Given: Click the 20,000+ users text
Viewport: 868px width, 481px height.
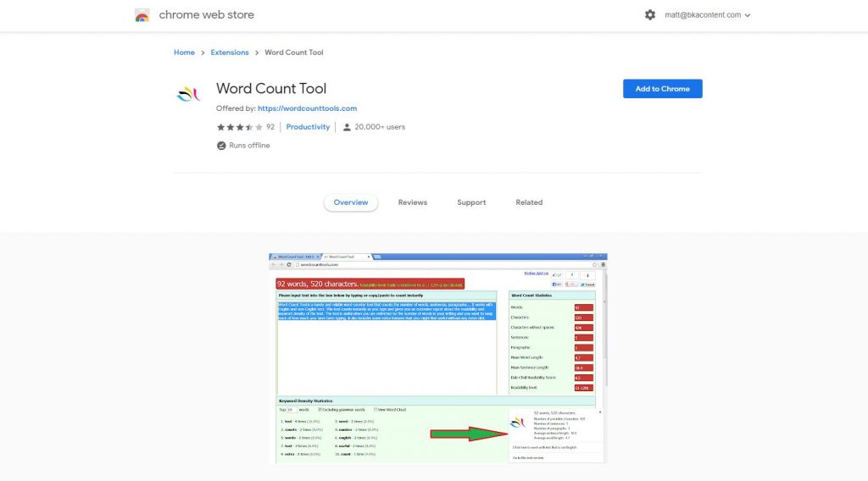Looking at the screenshot, I should point(380,127).
